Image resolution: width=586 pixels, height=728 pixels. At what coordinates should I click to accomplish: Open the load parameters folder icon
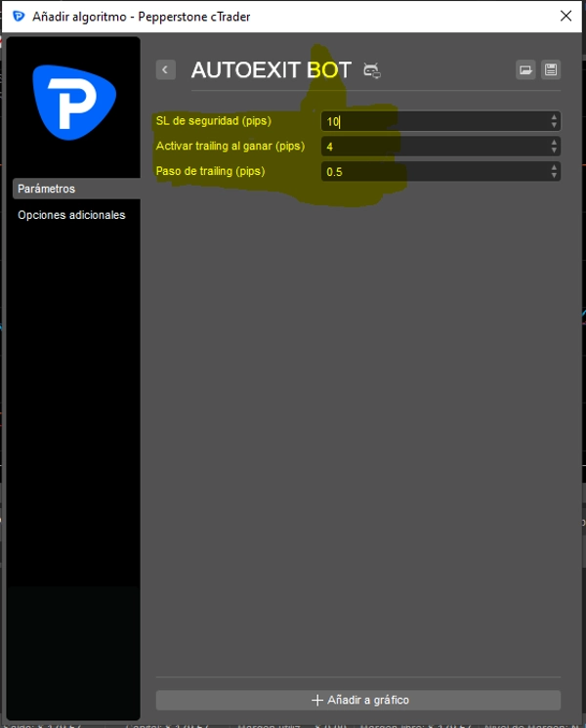point(525,70)
